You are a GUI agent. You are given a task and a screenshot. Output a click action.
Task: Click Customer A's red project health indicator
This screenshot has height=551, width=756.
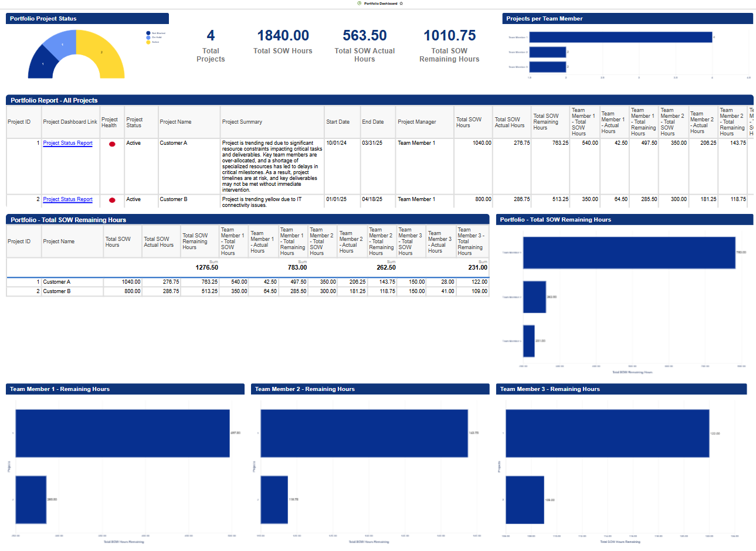[x=112, y=144]
